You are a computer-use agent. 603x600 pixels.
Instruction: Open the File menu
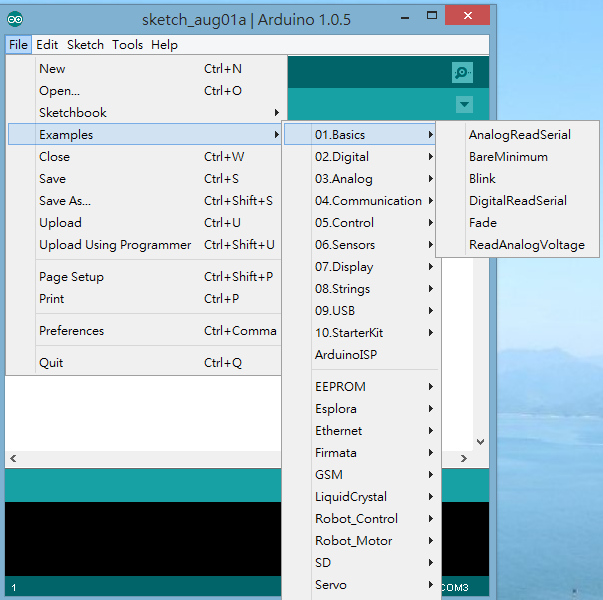pos(18,45)
